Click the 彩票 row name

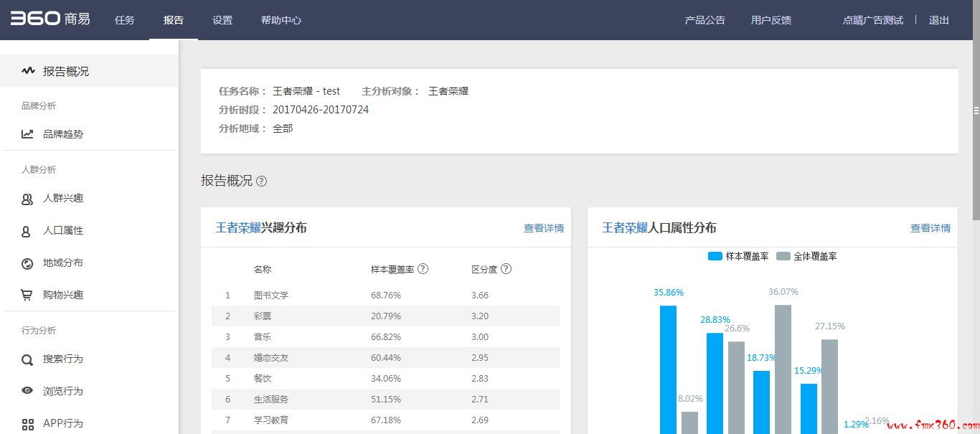click(263, 316)
